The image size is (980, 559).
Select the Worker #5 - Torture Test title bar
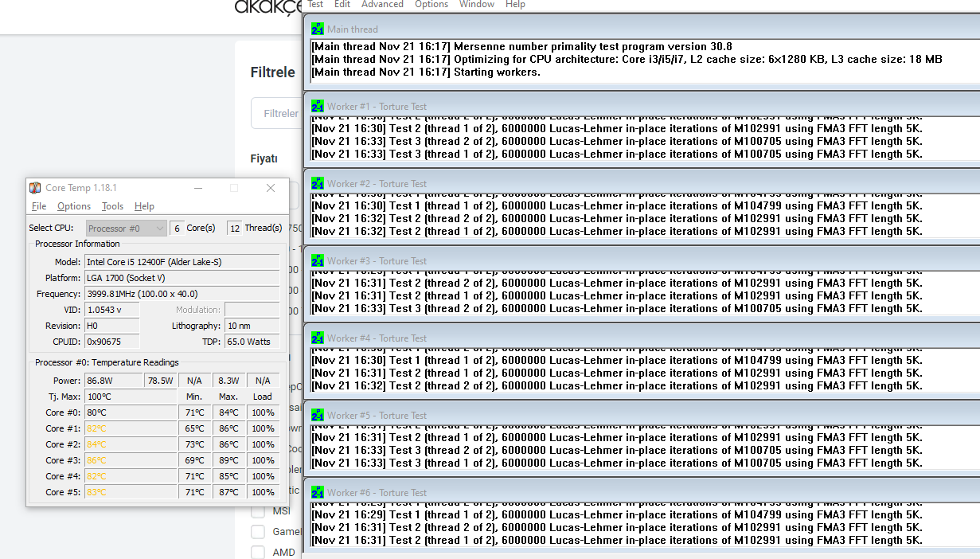[641, 415]
